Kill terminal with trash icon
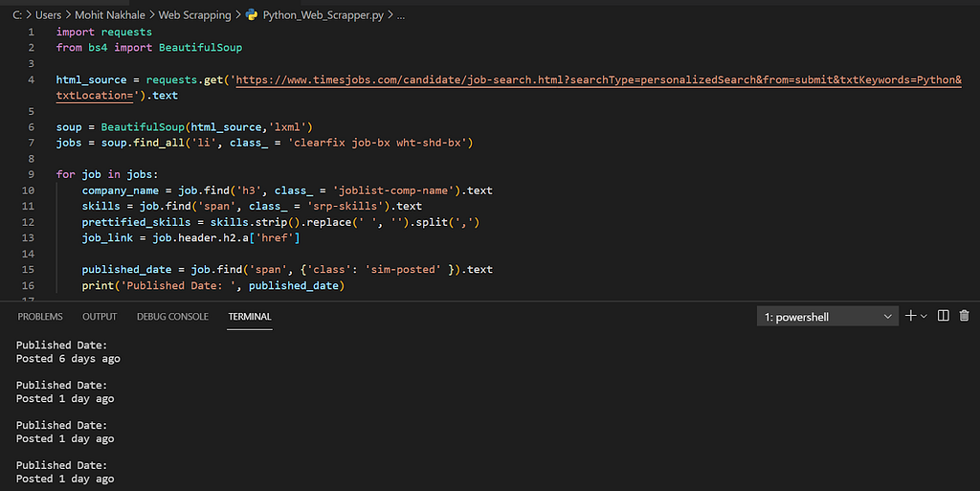This screenshot has width=980, height=491. [x=964, y=316]
